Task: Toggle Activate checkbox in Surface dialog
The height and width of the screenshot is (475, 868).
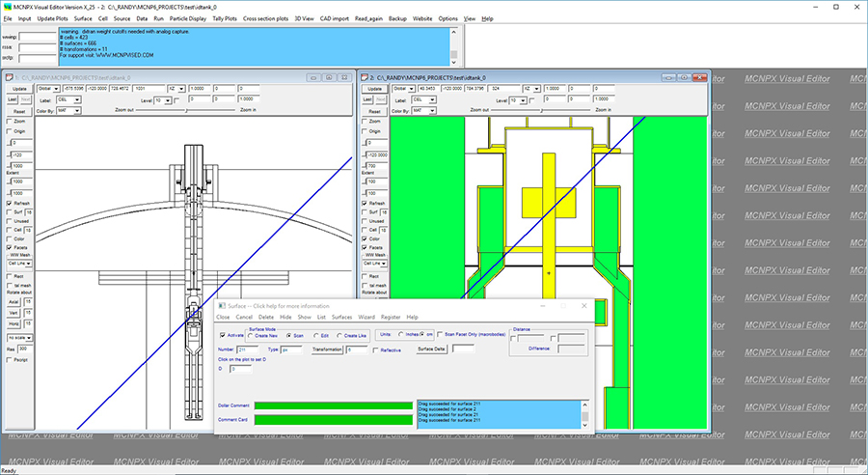Action: (x=223, y=335)
